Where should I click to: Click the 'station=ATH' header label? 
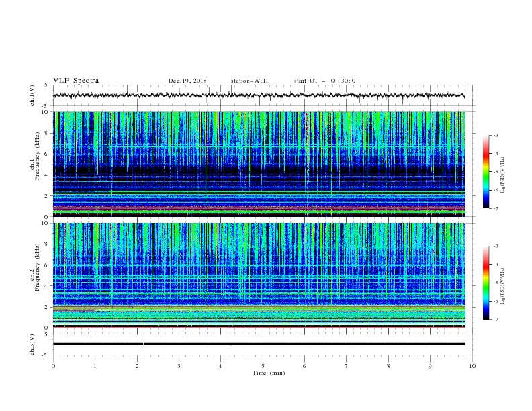pos(249,81)
